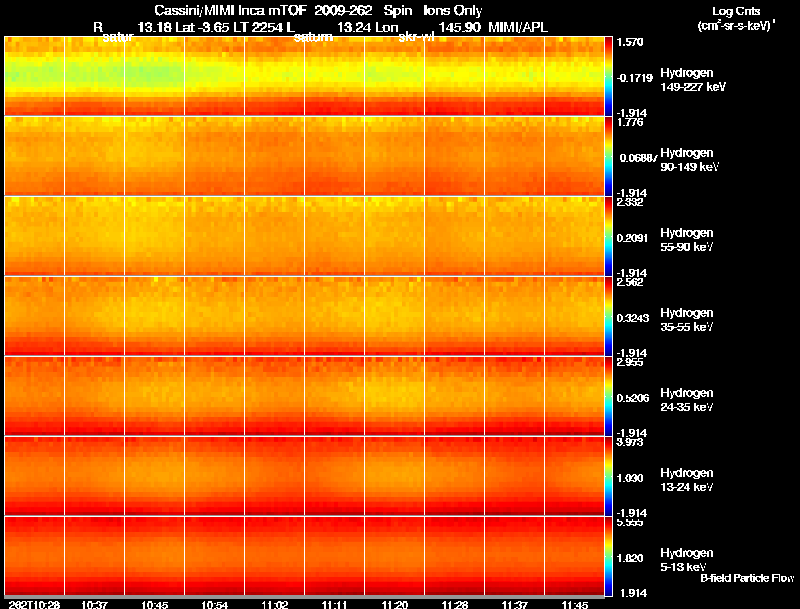The image size is (800, 609).
Task: Click the 'Hydrogen 149-227 keV' channel label
Action: pos(692,80)
